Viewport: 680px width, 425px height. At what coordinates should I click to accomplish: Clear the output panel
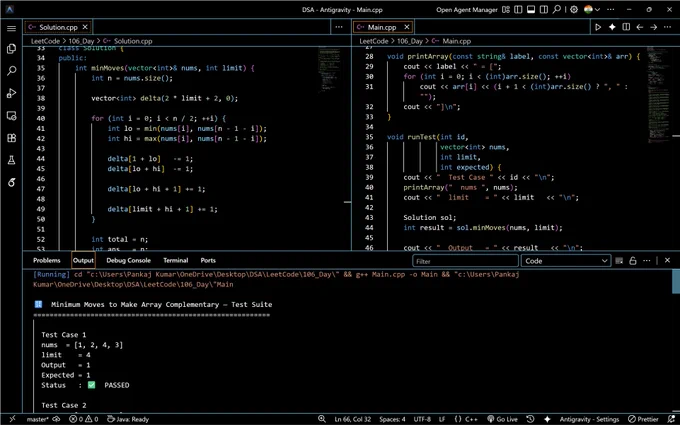[x=619, y=261]
